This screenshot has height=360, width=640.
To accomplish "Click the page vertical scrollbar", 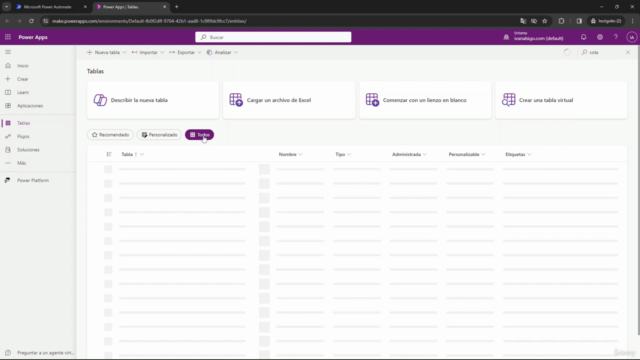I will coord(638,191).
